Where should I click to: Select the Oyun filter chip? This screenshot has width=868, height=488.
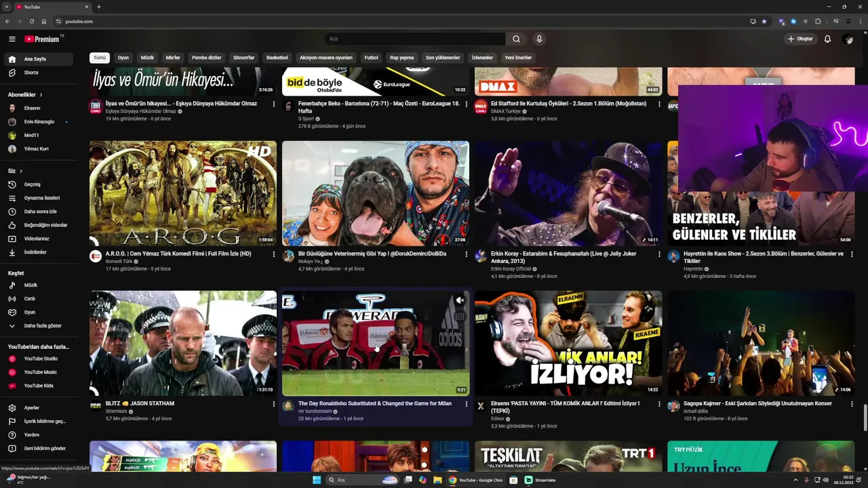[123, 58]
